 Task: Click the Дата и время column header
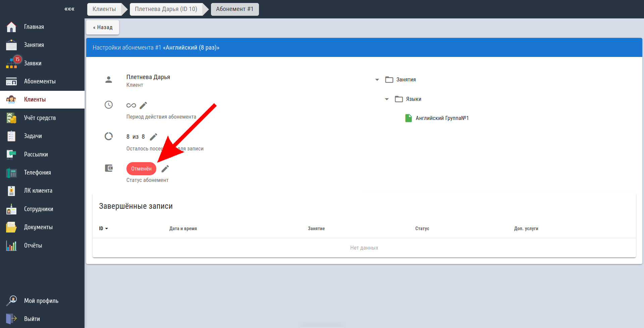[183, 228]
